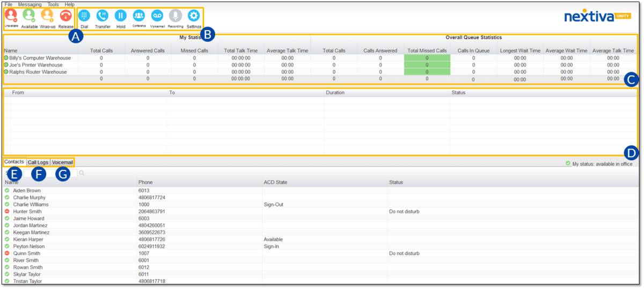Sort contacts by Phone column header
This screenshot has width=644, height=289.
click(145, 182)
